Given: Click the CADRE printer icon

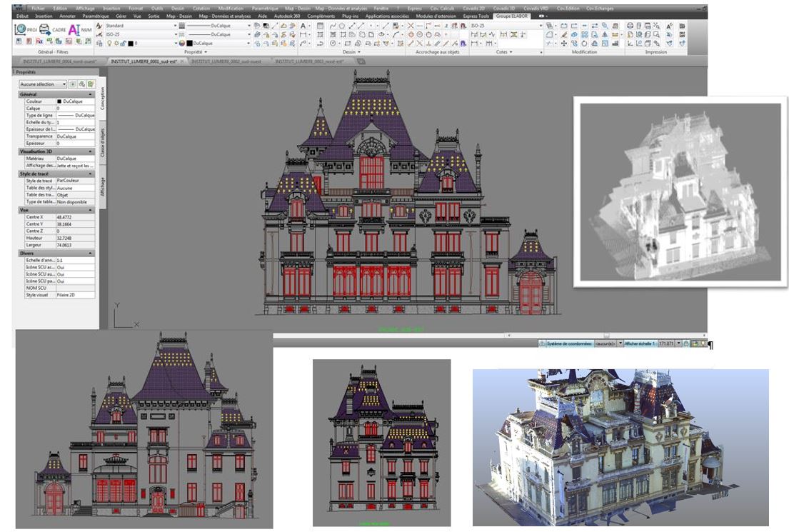Looking at the screenshot, I should coord(45,29).
